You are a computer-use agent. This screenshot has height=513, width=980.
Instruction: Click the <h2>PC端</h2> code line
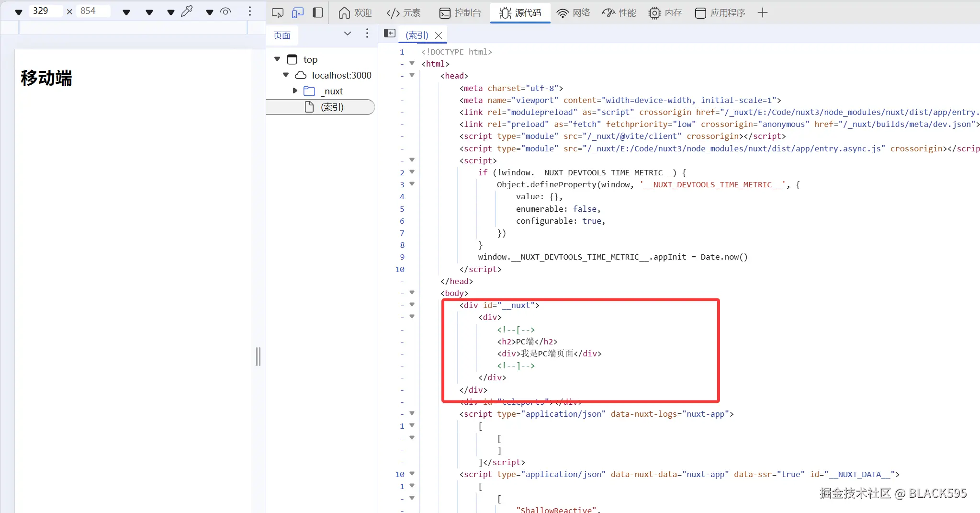527,342
